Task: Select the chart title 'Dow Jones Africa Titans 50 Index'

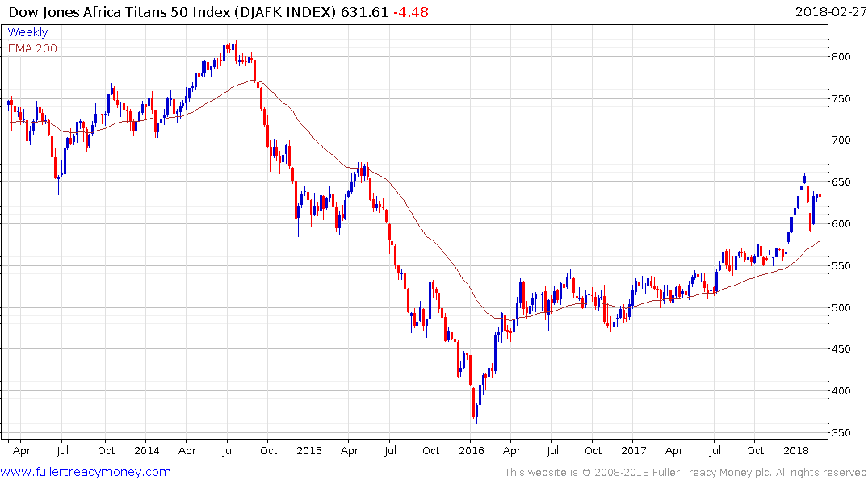Action: tap(119, 12)
